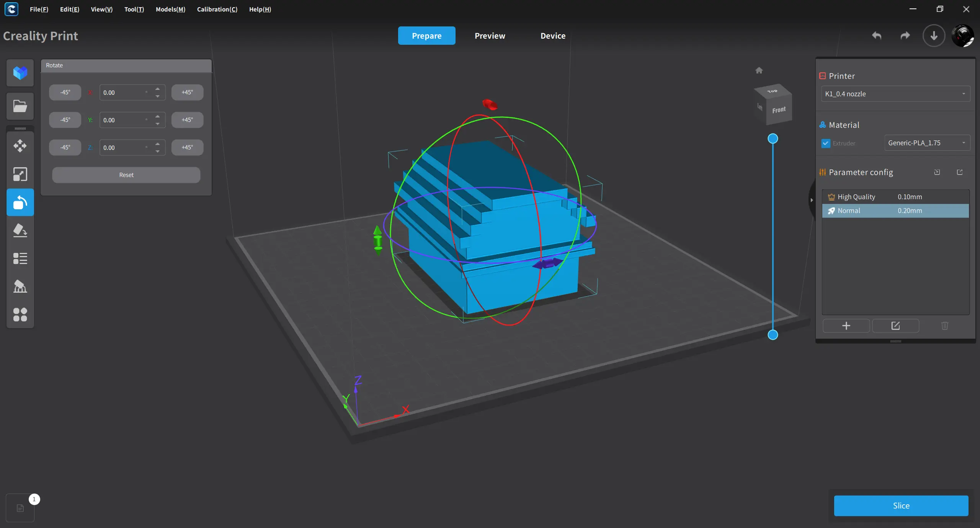Viewport: 980px width, 528px height.
Task: Decrease Z rotation with down stepper arrow
Action: (x=157, y=151)
